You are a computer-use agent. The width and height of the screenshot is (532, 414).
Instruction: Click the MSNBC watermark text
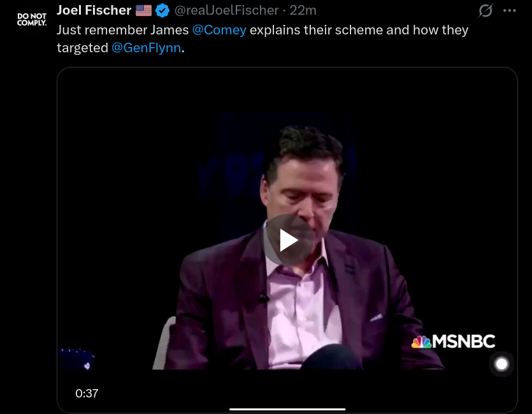(464, 341)
